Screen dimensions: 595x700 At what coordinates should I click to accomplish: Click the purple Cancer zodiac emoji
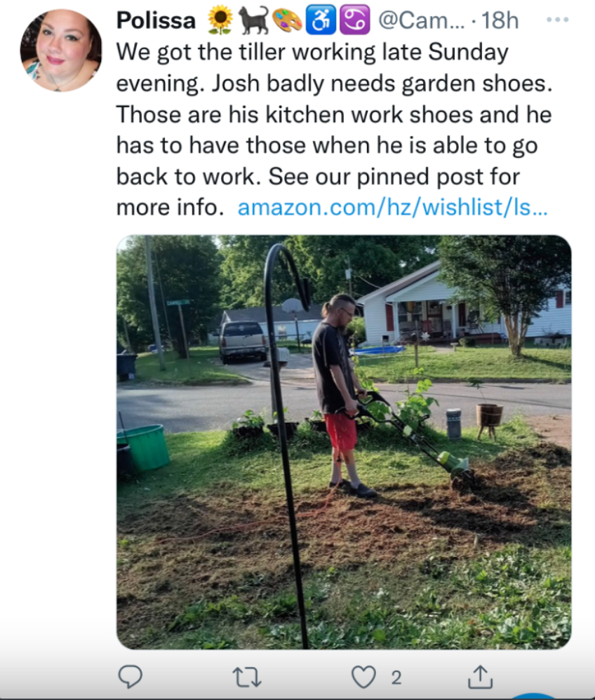pos(354,20)
